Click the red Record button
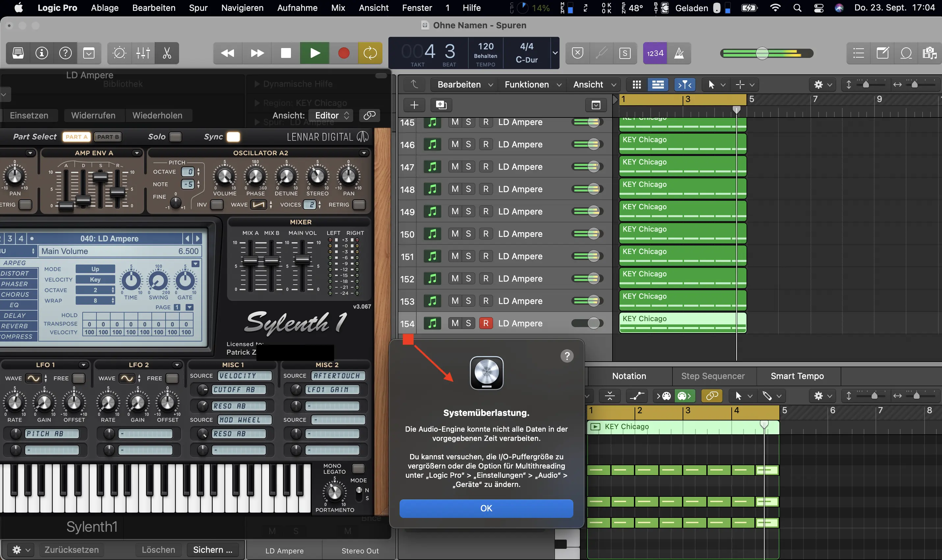Image resolution: width=942 pixels, height=560 pixels. [x=343, y=53]
